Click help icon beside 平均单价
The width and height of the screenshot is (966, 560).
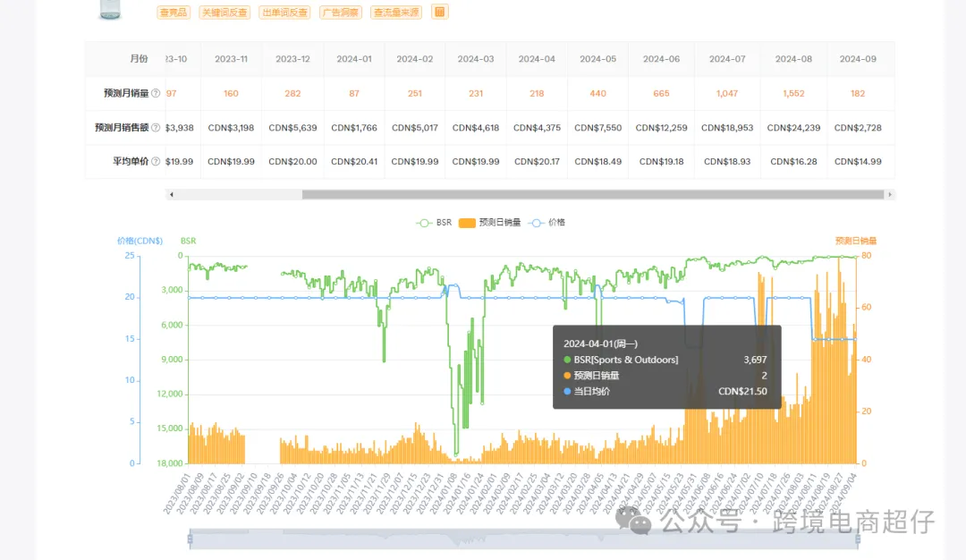(156, 161)
